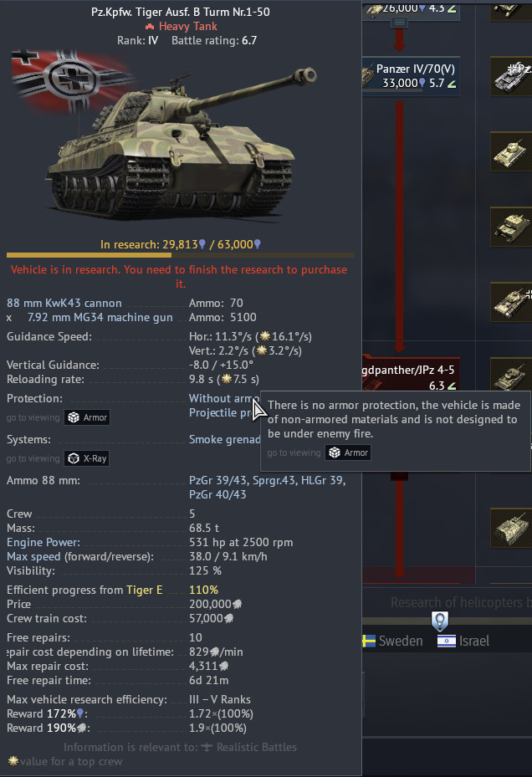This screenshot has height=777, width=532.
Task: Click the 7.92 mm MG34 machine gun link
Action: coord(100,317)
